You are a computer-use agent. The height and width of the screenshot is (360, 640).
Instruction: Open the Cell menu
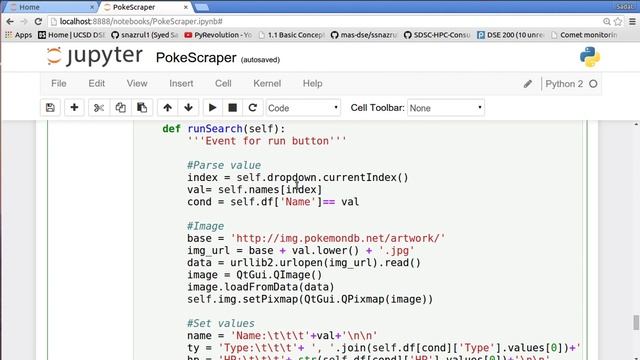[223, 84]
